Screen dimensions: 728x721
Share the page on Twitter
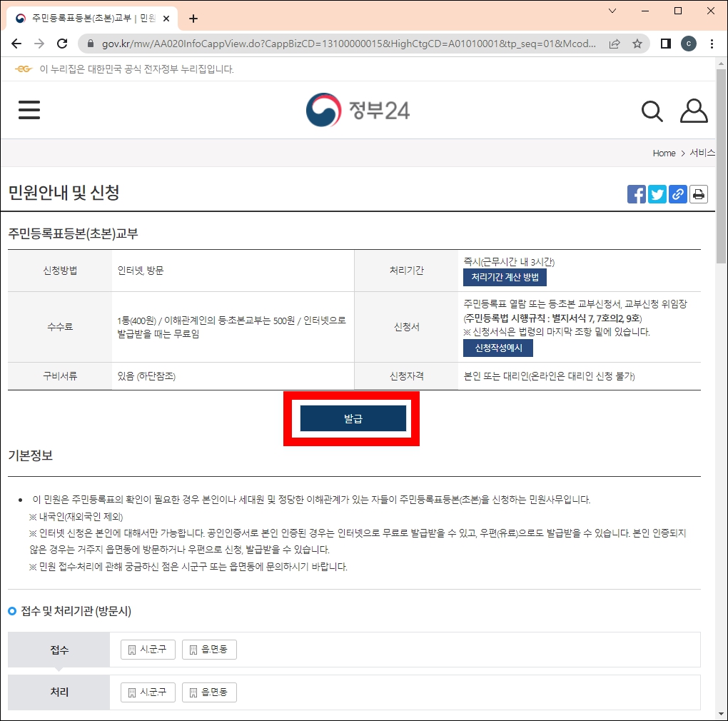click(x=657, y=193)
